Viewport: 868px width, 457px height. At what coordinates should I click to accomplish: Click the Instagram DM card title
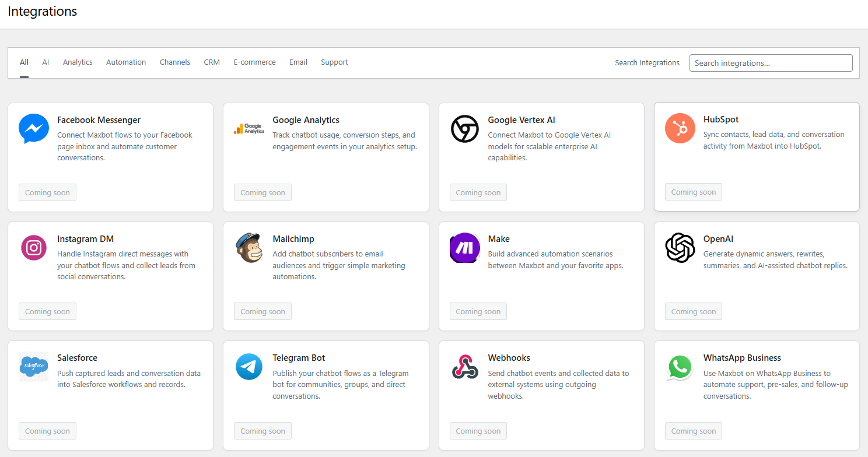(85, 239)
